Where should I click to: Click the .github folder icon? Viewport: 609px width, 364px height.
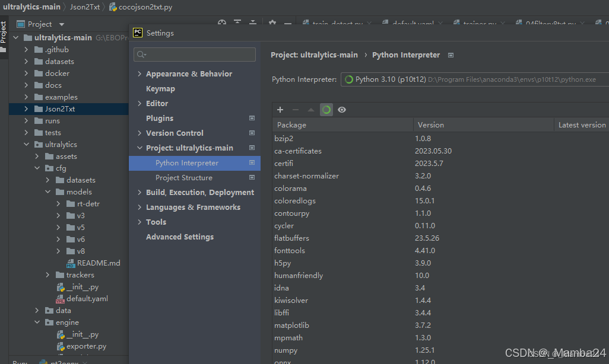coord(39,50)
